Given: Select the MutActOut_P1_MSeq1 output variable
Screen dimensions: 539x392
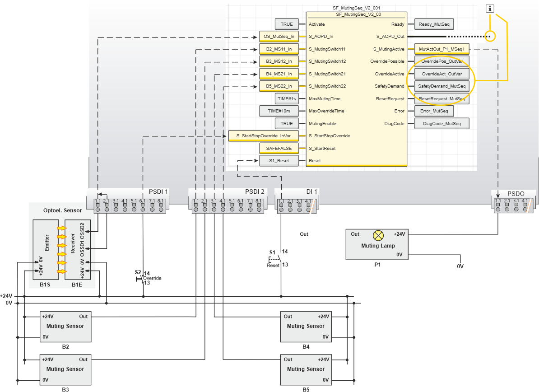Looking at the screenshot, I should pos(441,49).
